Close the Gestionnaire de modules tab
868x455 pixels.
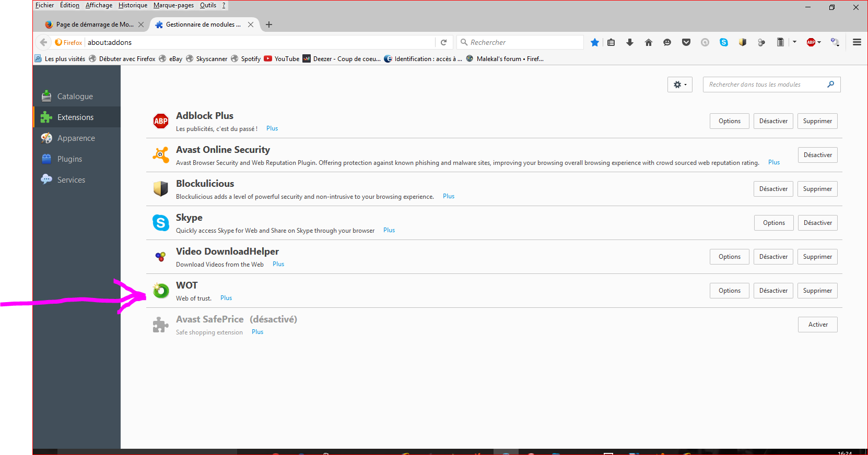251,25
